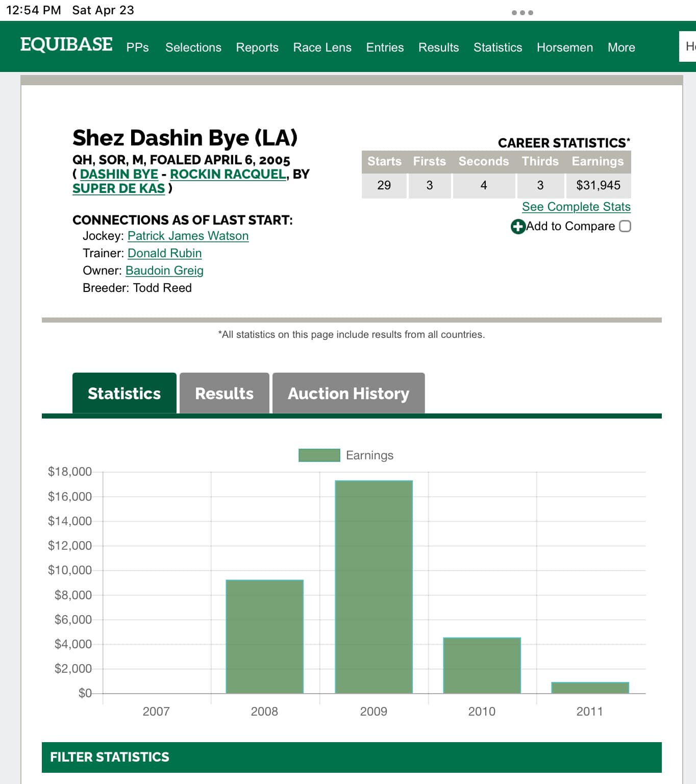Screen dimensions: 696x784
Task: Click the 2007 axis label
Action: 156,712
